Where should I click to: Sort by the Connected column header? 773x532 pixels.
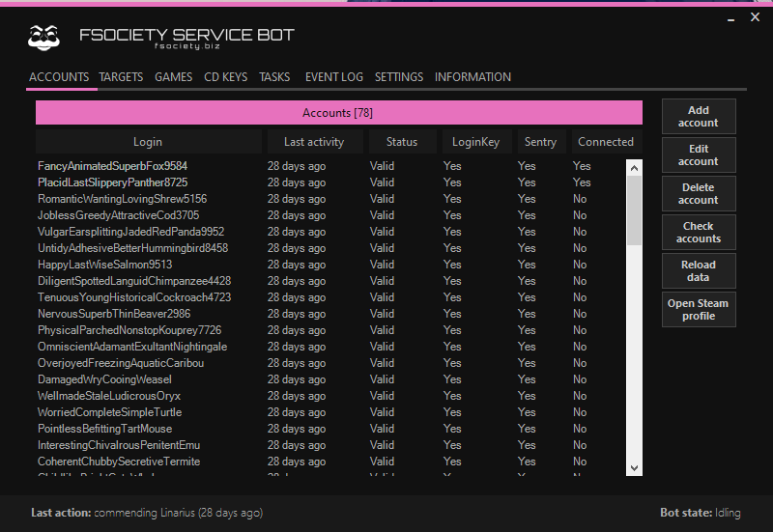[606, 142]
